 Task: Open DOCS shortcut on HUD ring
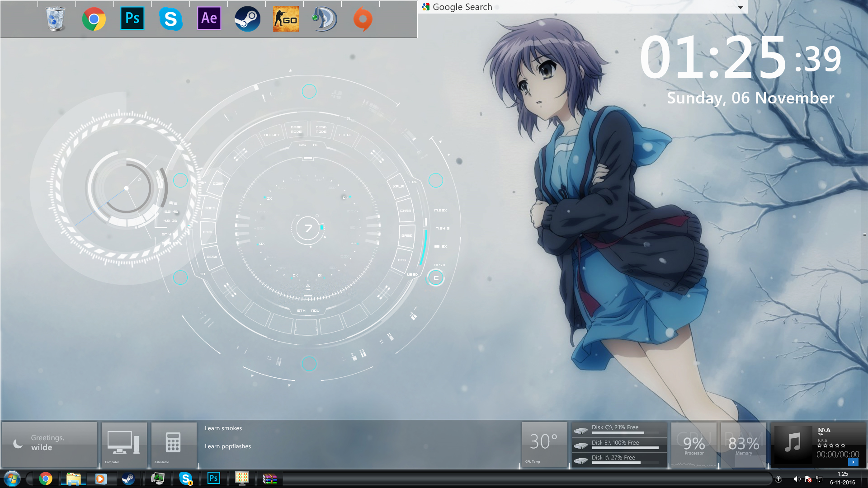pyautogui.click(x=210, y=208)
